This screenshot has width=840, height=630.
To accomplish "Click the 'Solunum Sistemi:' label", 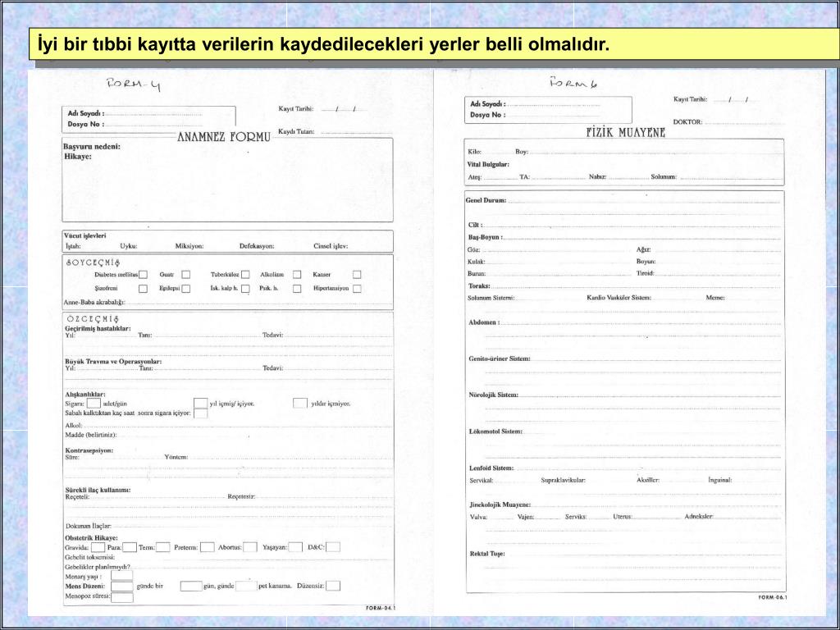I will pyautogui.click(x=491, y=298).
